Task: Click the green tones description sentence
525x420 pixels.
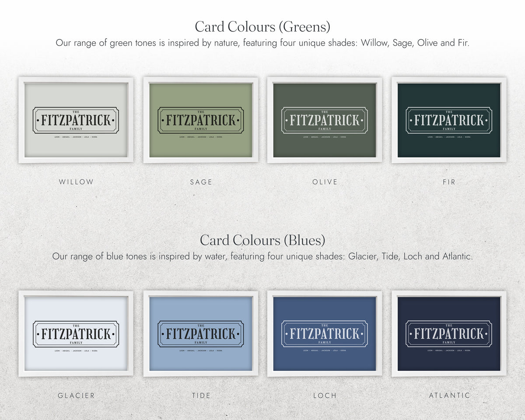Action: tap(262, 43)
